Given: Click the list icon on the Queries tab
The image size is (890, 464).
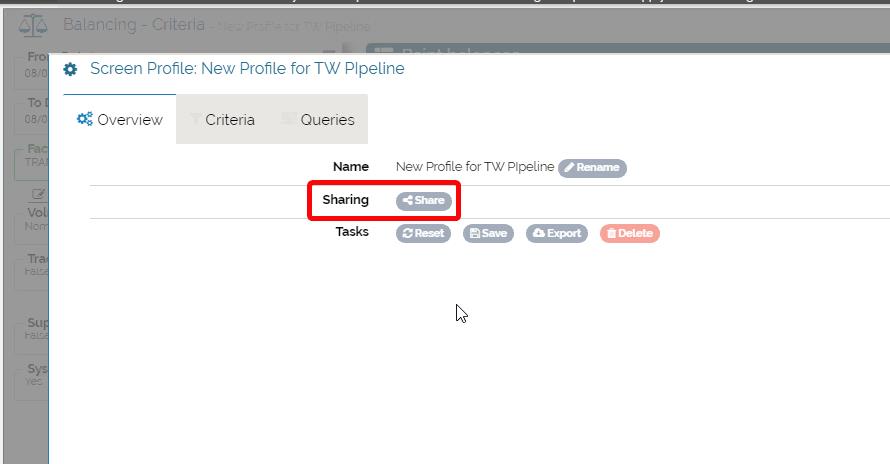Looking at the screenshot, I should click(288, 120).
